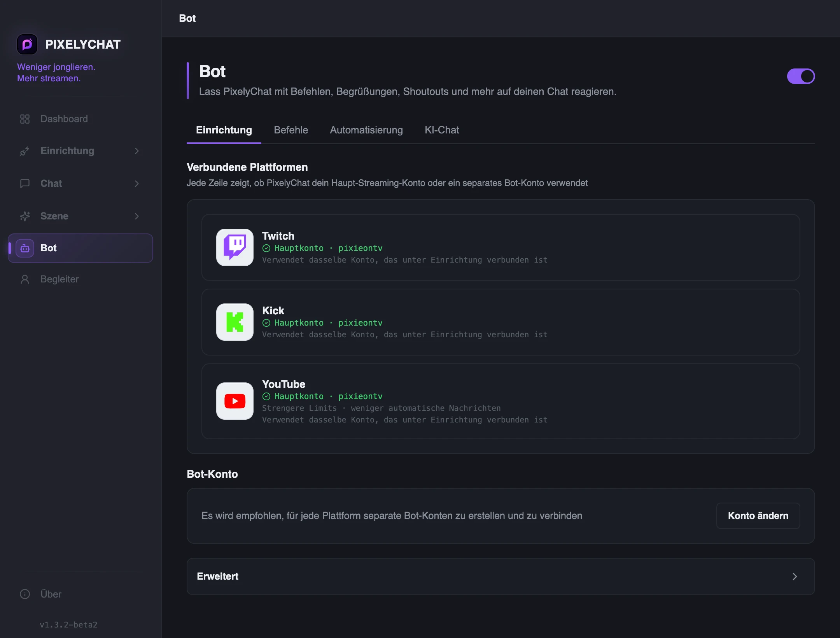Open the Dashboard grid icon
840x638 pixels.
pos(25,119)
